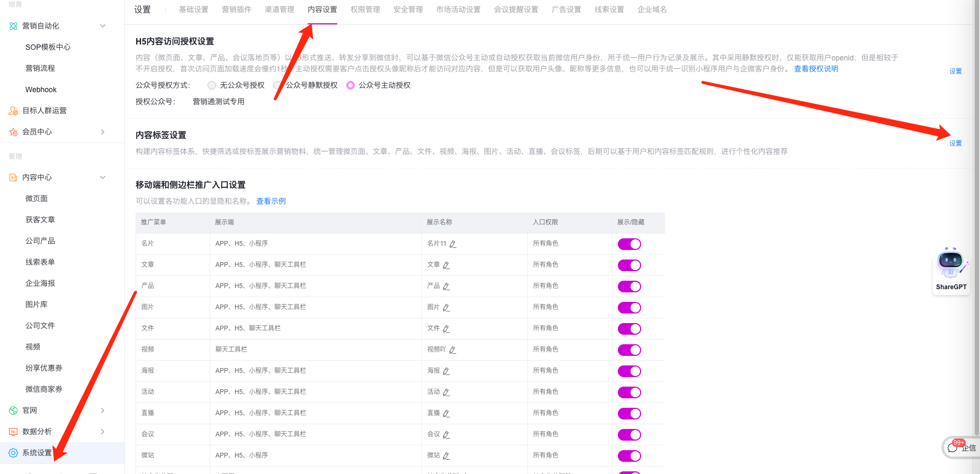980x474 pixels.
Task: Switch to the 企业域名 tab
Action: click(x=652, y=10)
